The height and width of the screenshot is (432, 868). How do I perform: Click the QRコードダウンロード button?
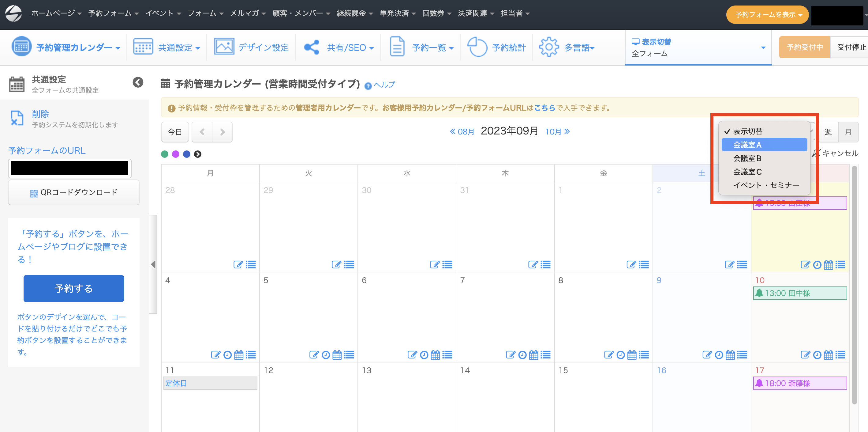pyautogui.click(x=73, y=192)
